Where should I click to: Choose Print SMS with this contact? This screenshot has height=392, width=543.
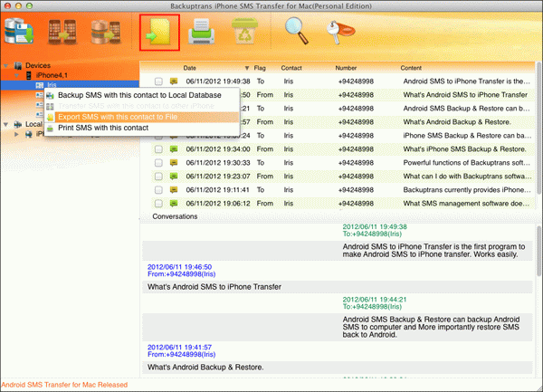pyautogui.click(x=142, y=128)
